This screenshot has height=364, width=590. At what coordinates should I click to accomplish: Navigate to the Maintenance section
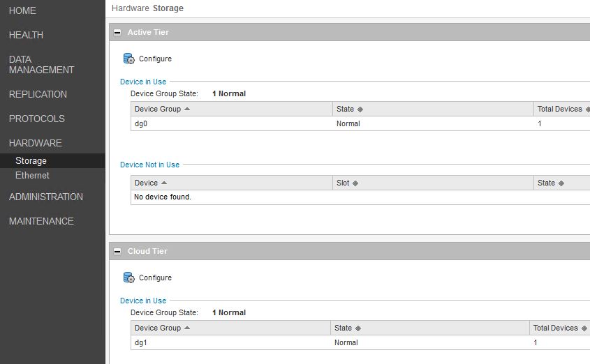coord(41,221)
